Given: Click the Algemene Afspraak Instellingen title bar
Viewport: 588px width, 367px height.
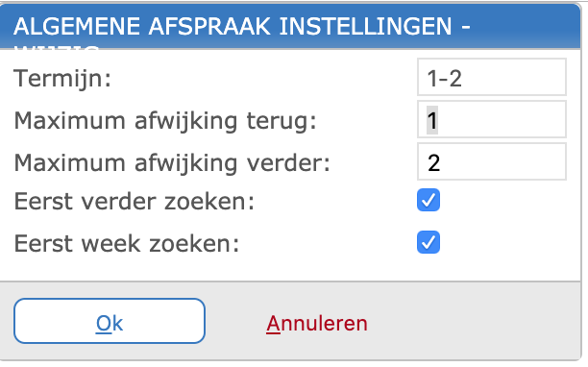Looking at the screenshot, I should (241, 27).
